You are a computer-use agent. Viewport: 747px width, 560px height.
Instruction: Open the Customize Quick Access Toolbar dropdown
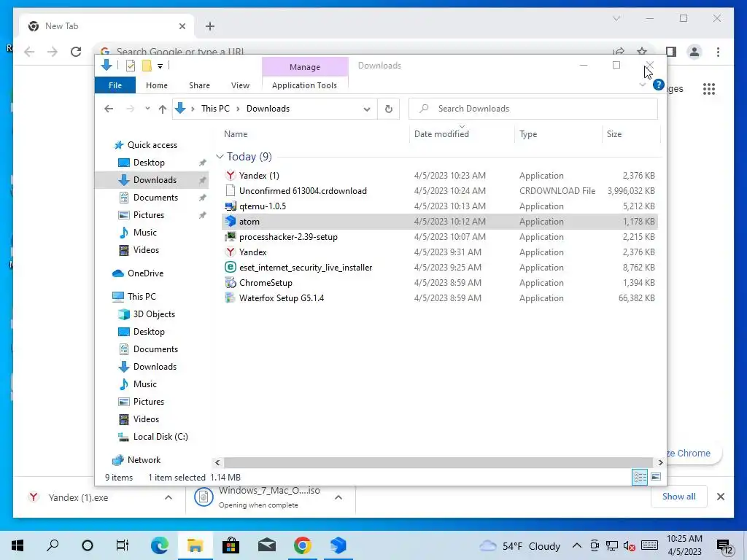tap(160, 66)
